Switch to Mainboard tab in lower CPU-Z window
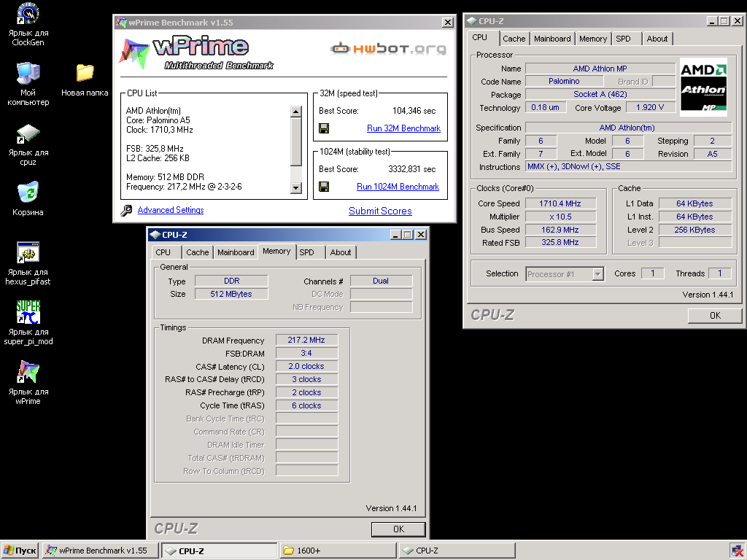Image resolution: width=747 pixels, height=560 pixels. click(x=236, y=252)
